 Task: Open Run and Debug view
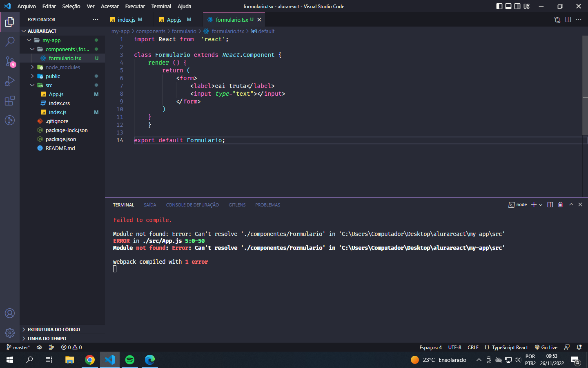10,81
